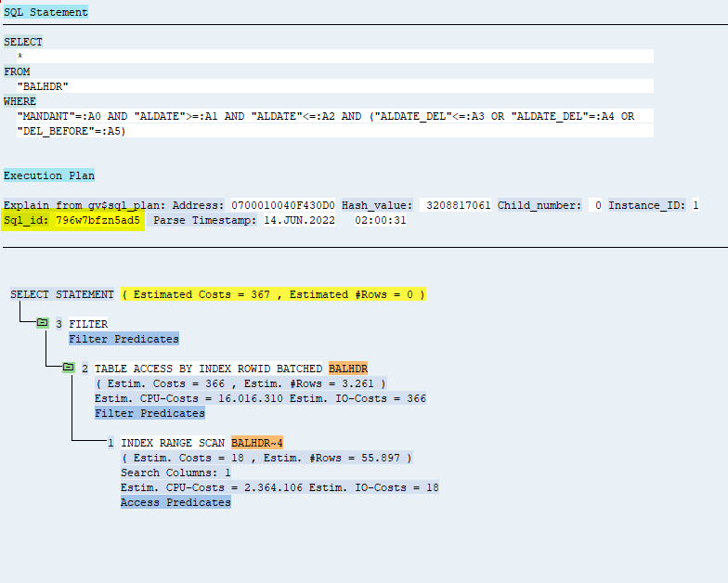The image size is (728, 583).
Task: Select the INDEX RANGE SCAN row
Action: (173, 443)
